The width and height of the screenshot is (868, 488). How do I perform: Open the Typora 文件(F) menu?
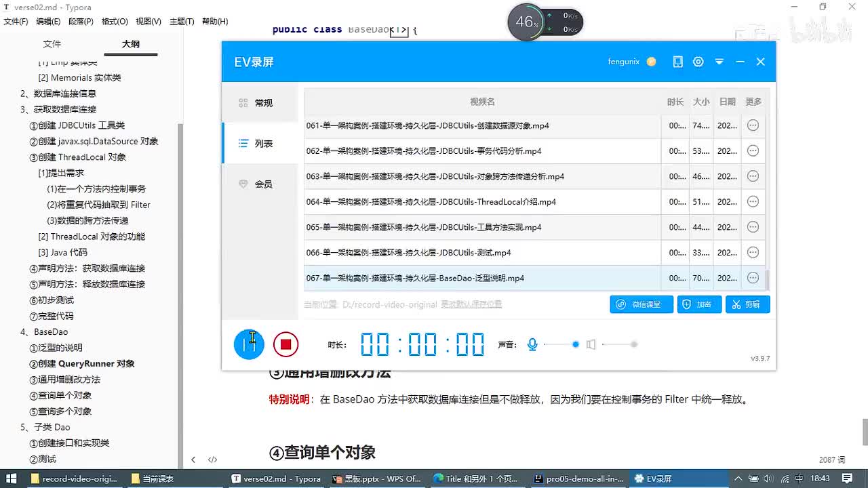(x=16, y=22)
